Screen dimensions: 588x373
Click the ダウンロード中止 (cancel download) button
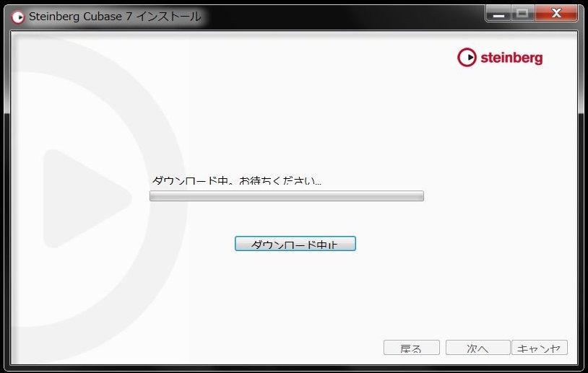pos(295,244)
